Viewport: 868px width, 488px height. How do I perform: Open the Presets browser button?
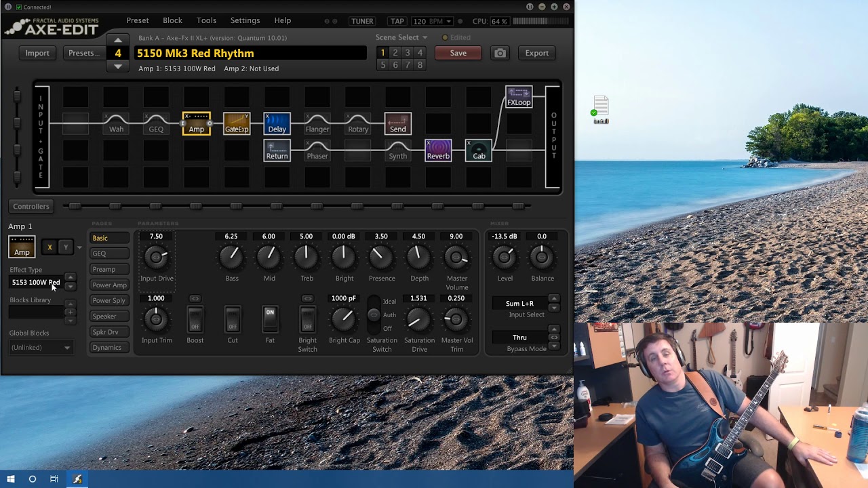83,53
